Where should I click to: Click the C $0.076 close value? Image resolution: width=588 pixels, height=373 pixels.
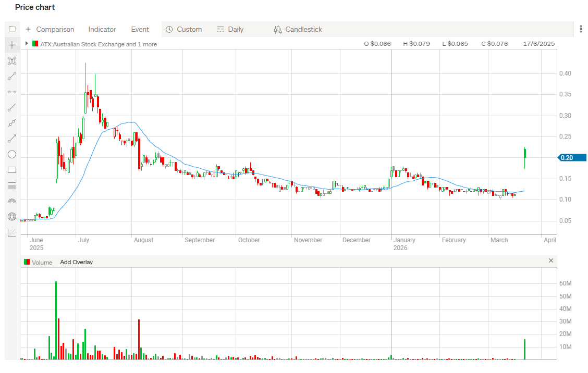[495, 44]
